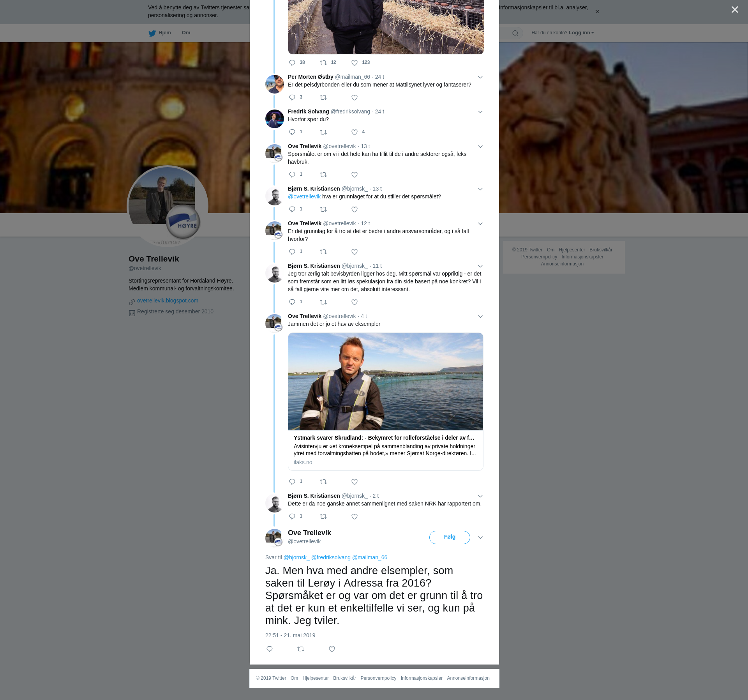
Task: Toggle like on tweet with 123 likes
Action: [x=354, y=63]
